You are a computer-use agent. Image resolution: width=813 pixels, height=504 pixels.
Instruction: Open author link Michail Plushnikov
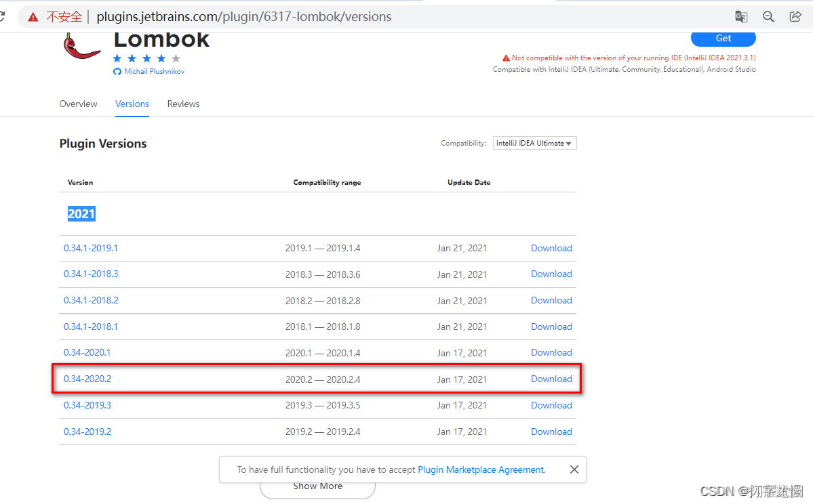coord(155,72)
